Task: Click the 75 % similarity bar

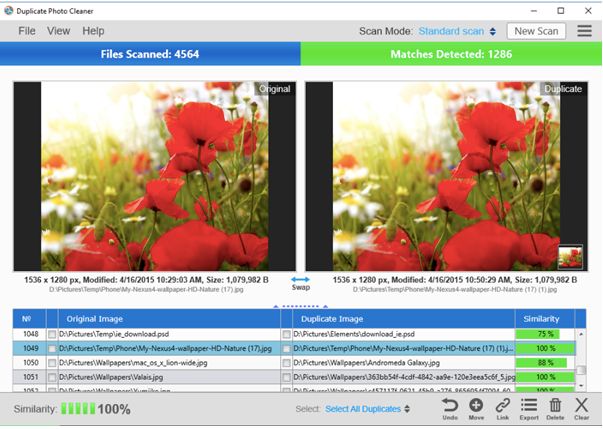Action: 538,334
